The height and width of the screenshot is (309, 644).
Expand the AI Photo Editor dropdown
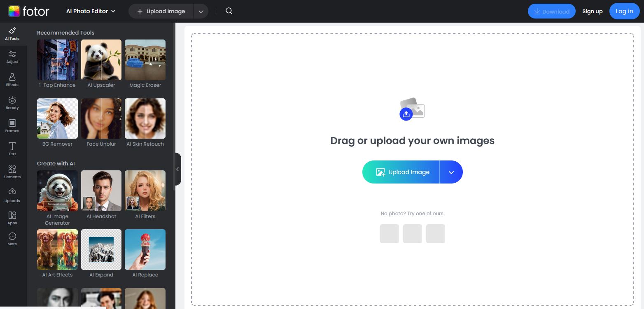91,11
